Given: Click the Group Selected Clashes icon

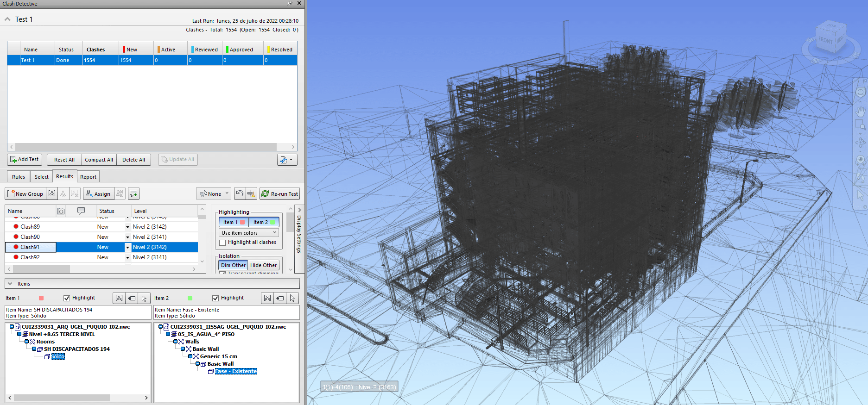Looking at the screenshot, I should (x=52, y=193).
